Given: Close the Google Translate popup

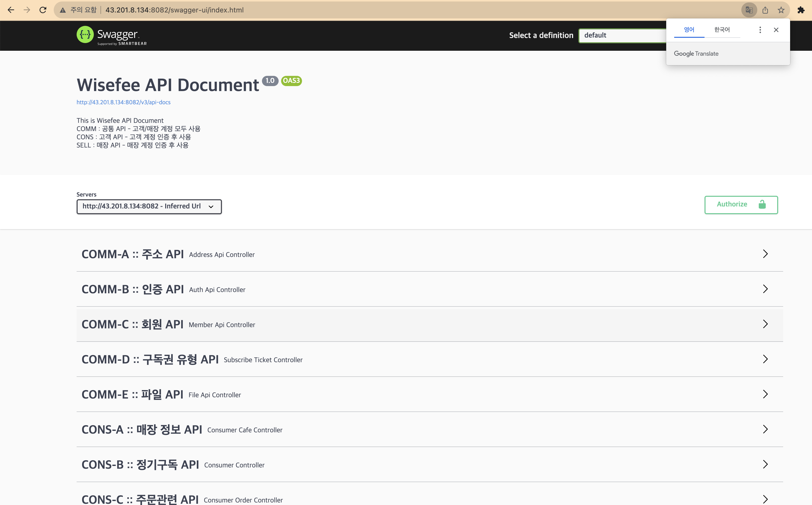Looking at the screenshot, I should [x=776, y=30].
